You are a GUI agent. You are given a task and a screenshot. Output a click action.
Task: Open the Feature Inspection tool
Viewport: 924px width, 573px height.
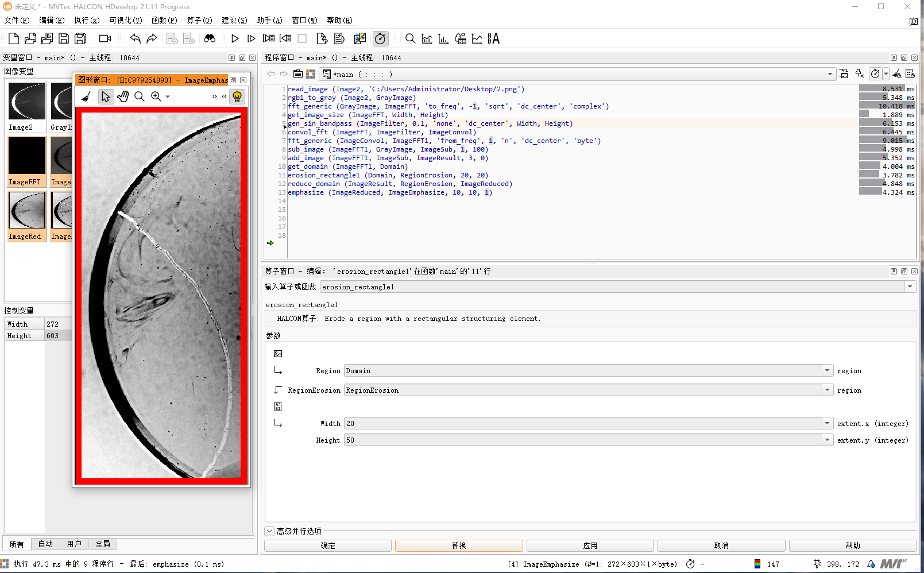point(461,38)
